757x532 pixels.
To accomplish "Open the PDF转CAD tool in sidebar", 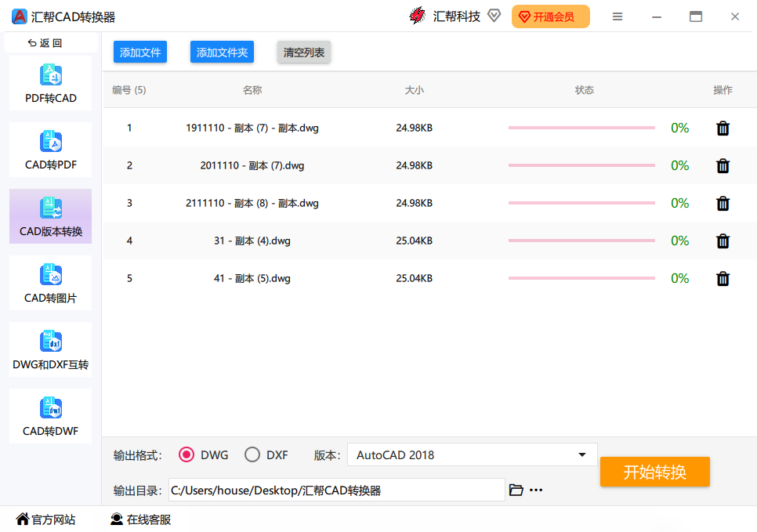I will tap(49, 82).
